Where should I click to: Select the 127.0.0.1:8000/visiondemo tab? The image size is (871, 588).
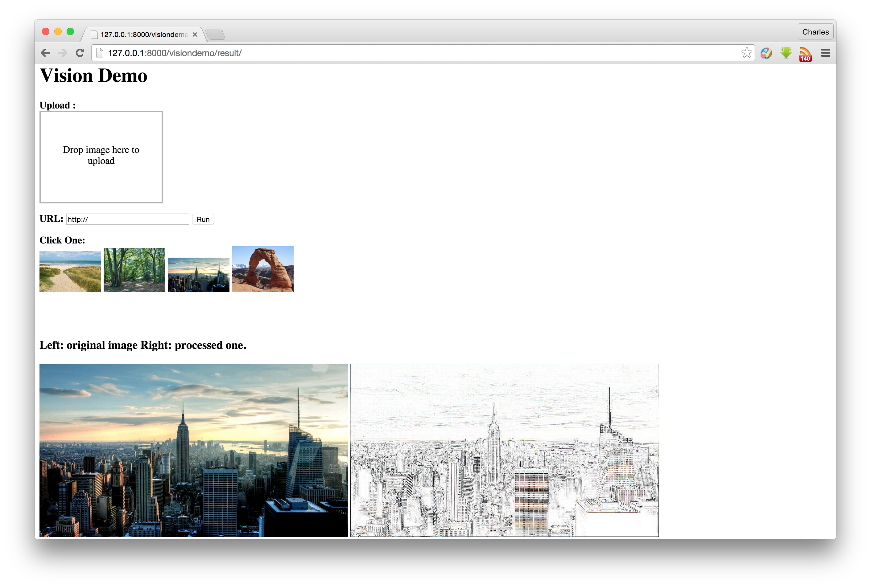tap(143, 35)
